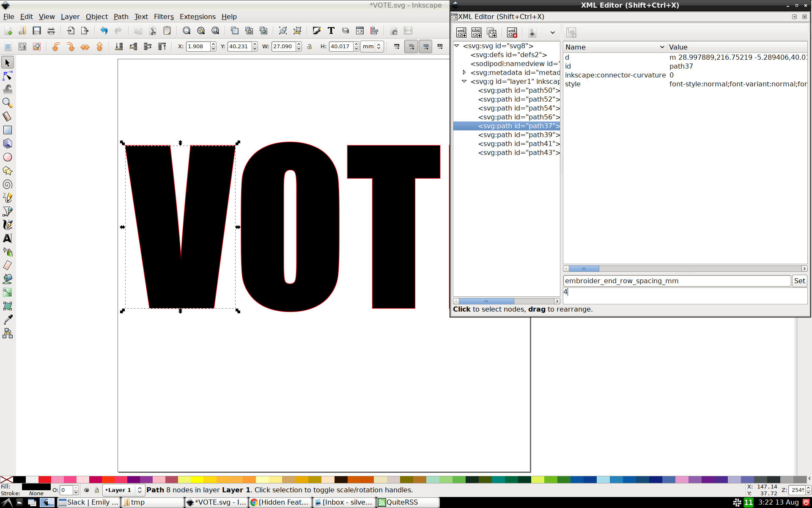812x508 pixels.
Task: Select the Bezier pen tool
Action: pos(8,211)
